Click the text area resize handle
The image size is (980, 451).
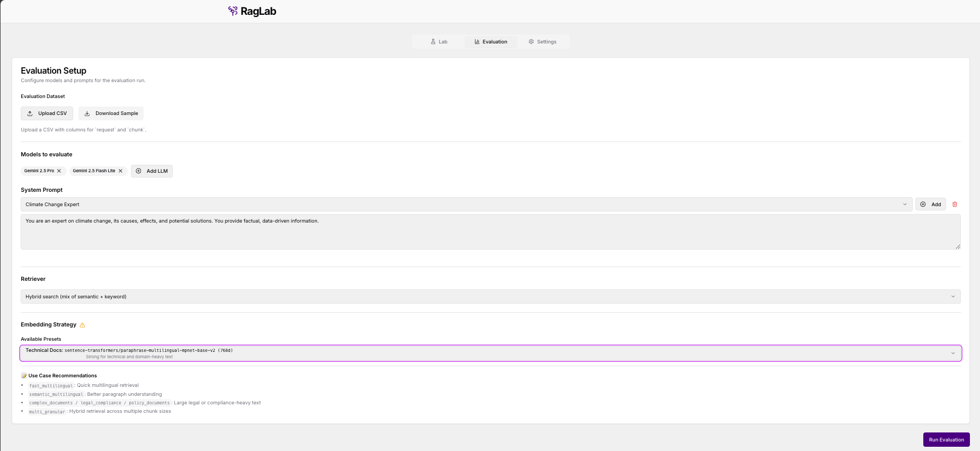(957, 246)
